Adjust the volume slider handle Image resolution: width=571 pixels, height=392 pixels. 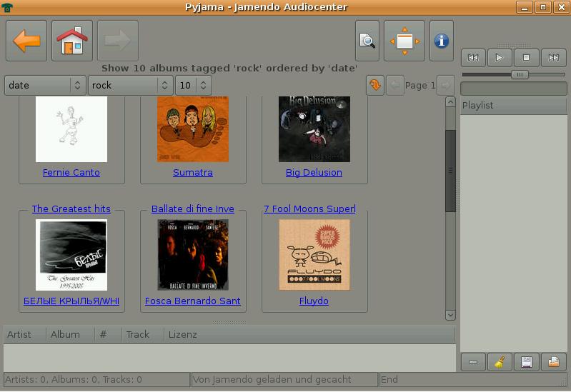tap(520, 74)
